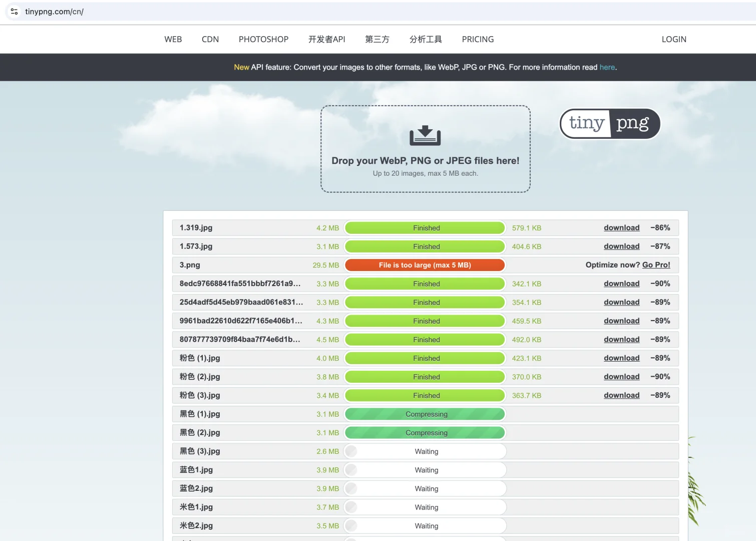
Task: Download the compressed 25d4adf5d45e file
Action: [622, 302]
